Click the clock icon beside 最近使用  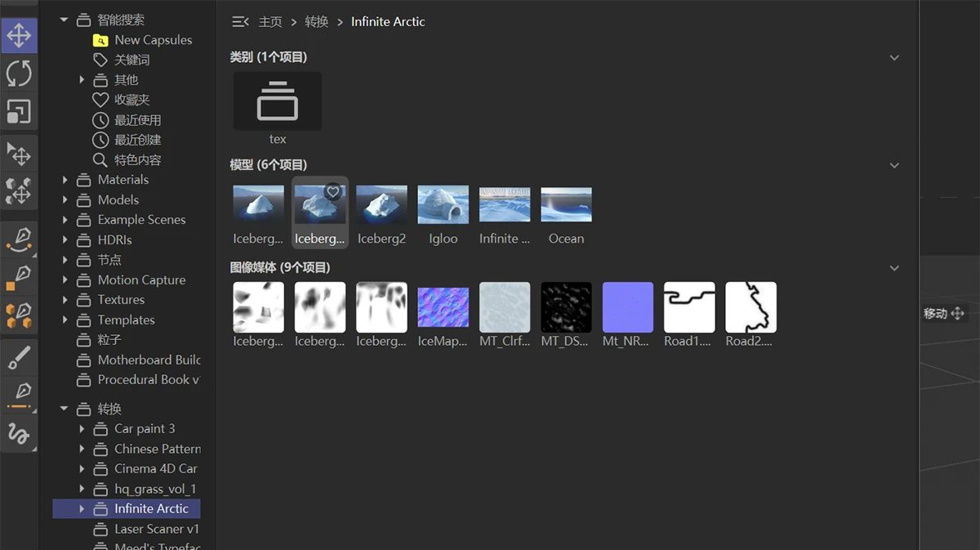[x=100, y=120]
